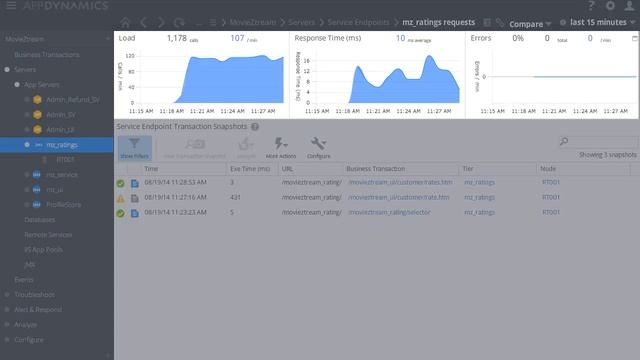Navigate forward with the right arrow
Viewport: 640px width, 360px height.
coord(161,22)
